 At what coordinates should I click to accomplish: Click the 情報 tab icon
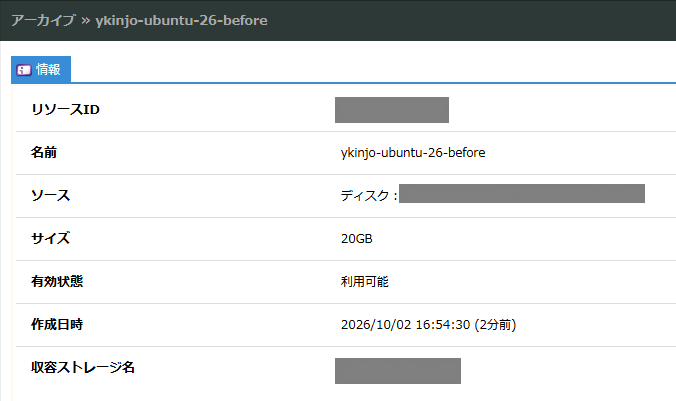point(24,70)
